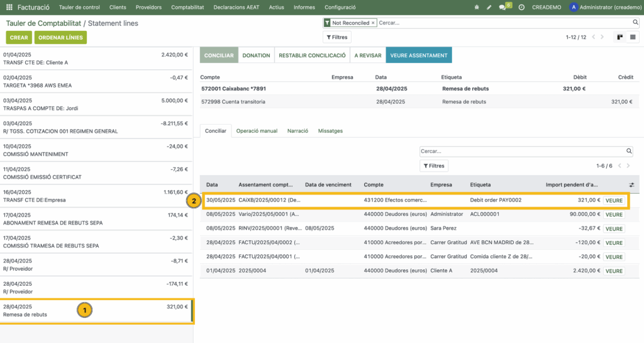The image size is (644, 343).
Task: Open the activities clock icon
Action: pos(521,7)
